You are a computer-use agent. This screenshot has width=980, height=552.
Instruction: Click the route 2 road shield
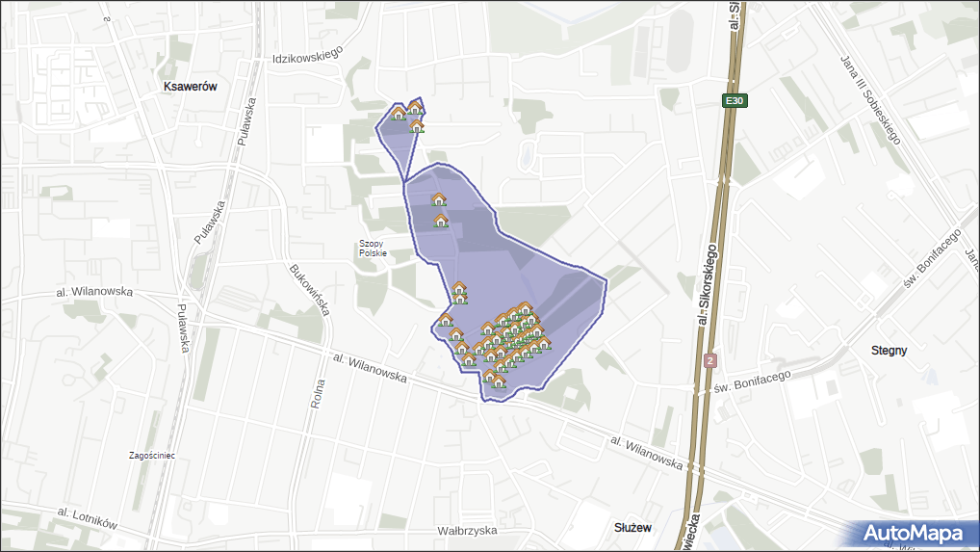(710, 360)
